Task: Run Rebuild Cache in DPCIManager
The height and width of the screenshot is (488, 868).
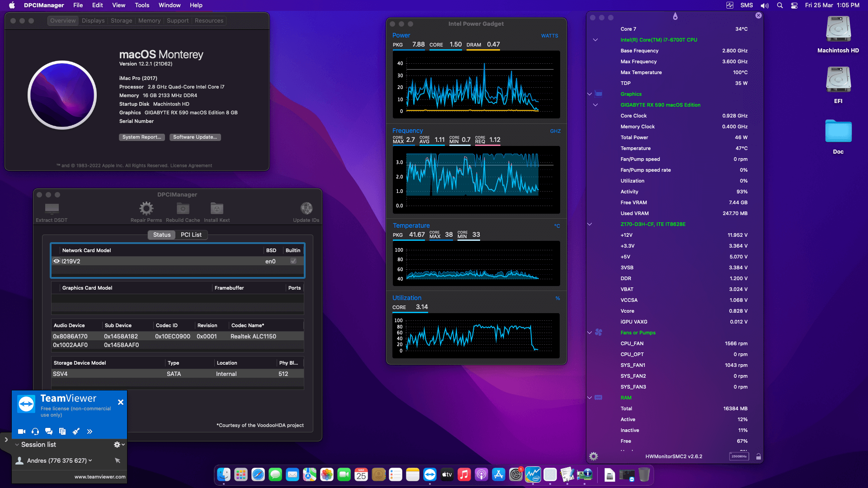Action: 183,209
